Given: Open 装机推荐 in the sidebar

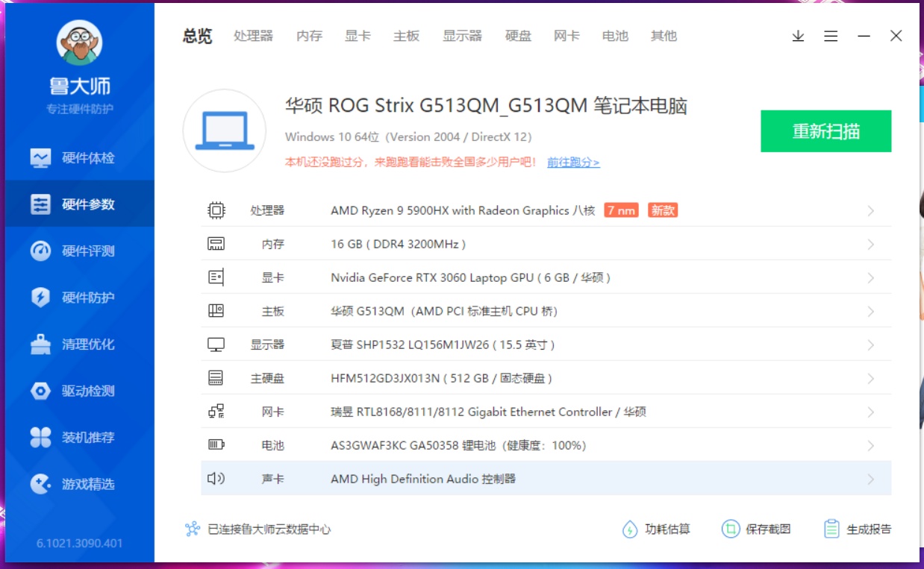Looking at the screenshot, I should point(79,438).
